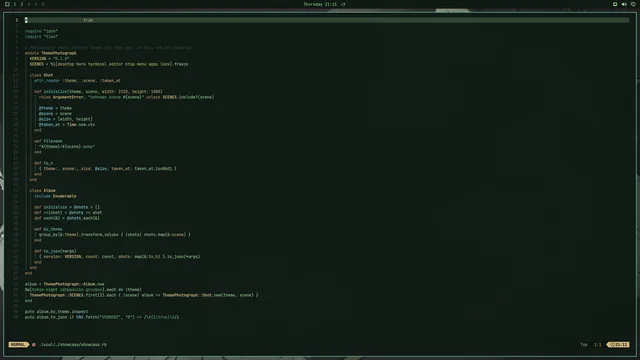This screenshot has height=360, width=640.
Task: Click the '@taken_at = Time.now.utc' line
Action: pos(67,125)
